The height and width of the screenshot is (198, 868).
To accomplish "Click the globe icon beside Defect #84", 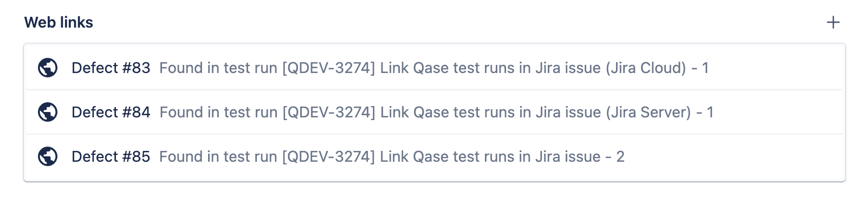I will coord(48,112).
